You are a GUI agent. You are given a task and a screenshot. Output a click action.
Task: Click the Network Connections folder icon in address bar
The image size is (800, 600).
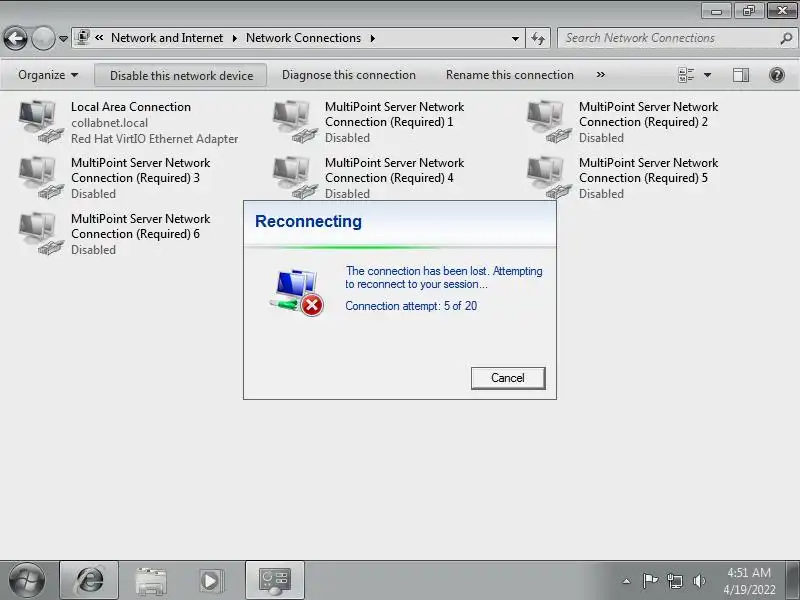(x=82, y=38)
